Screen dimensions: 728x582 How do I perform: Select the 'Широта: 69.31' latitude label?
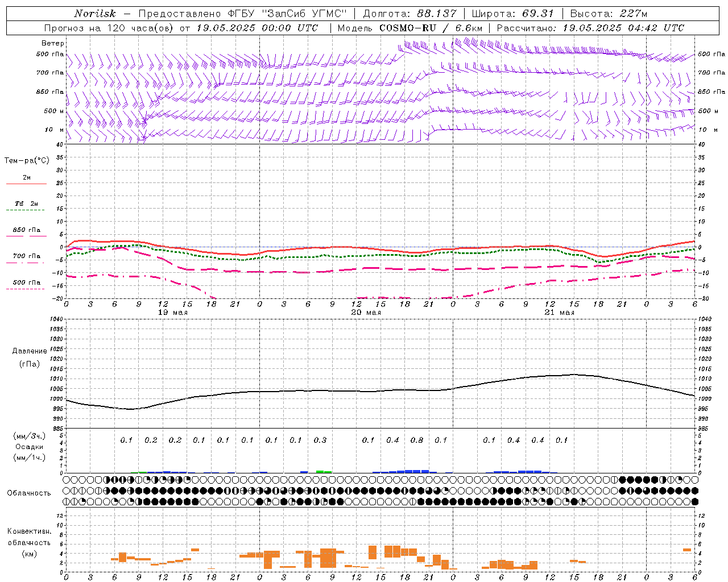tap(512, 14)
